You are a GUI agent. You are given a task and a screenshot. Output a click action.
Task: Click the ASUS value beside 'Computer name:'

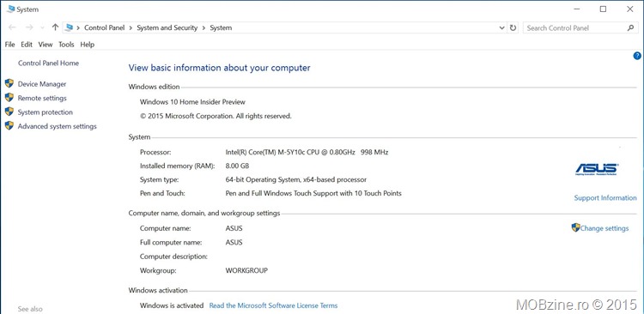pyautogui.click(x=234, y=228)
